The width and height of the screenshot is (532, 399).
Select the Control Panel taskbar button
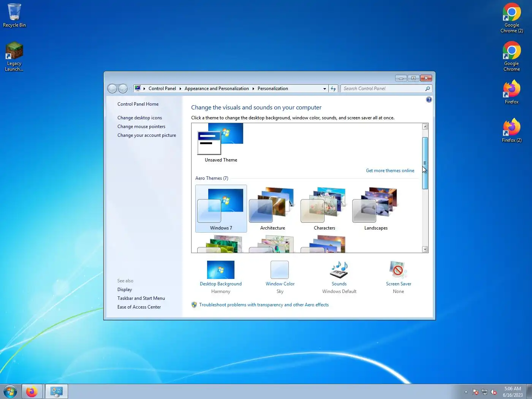pyautogui.click(x=57, y=391)
